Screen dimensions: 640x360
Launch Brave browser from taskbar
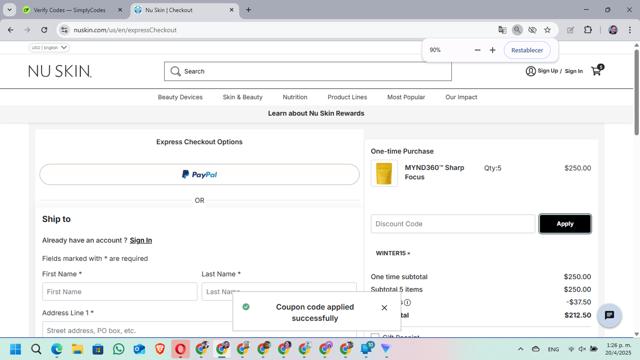click(160, 349)
